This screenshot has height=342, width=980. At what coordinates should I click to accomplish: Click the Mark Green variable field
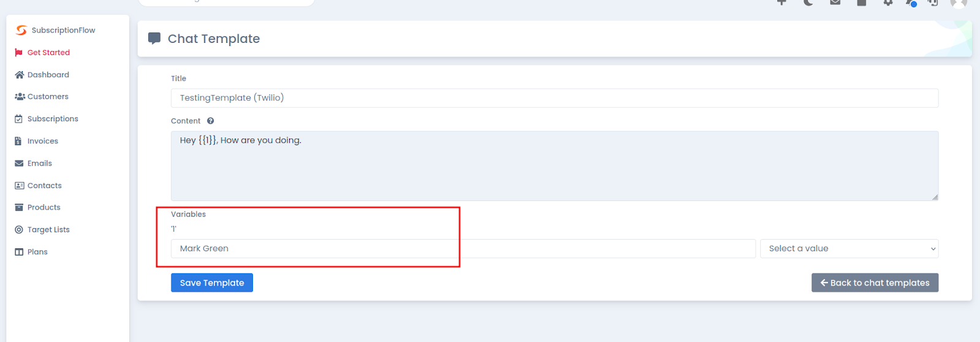pos(463,248)
